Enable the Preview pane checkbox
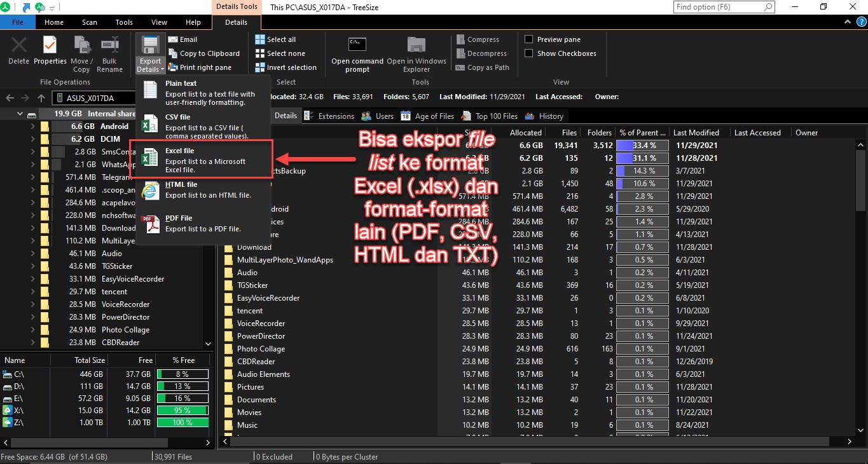Screen dimensions: 868x464 (x=528, y=39)
